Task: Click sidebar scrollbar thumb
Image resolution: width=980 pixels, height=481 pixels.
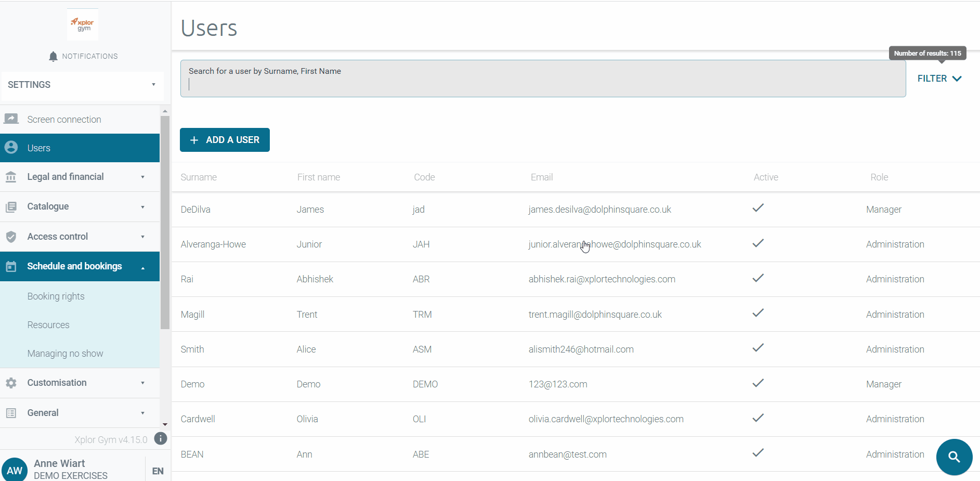Action: click(x=165, y=223)
